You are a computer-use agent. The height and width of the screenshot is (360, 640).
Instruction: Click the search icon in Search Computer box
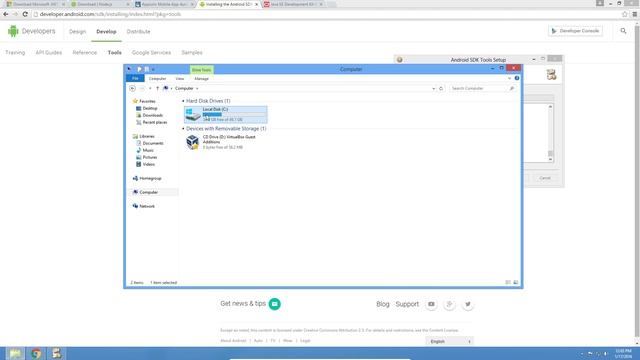click(512, 88)
